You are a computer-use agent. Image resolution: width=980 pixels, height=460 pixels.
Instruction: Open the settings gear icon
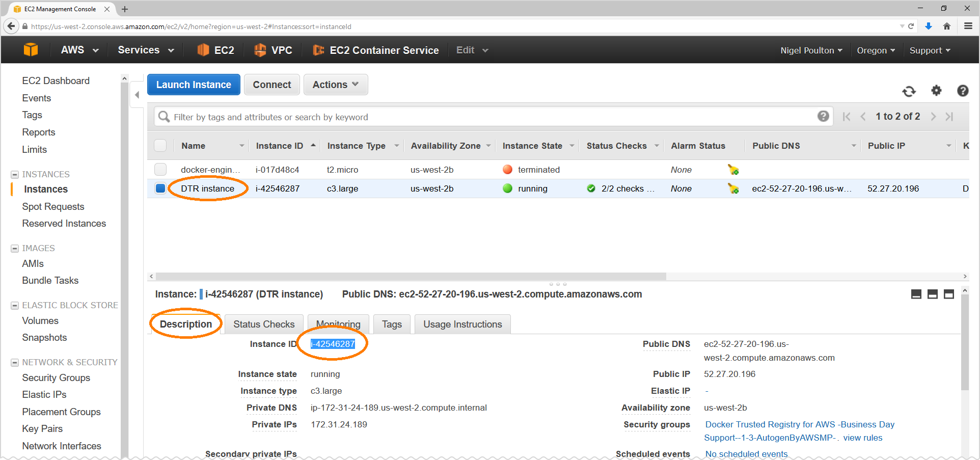click(936, 91)
